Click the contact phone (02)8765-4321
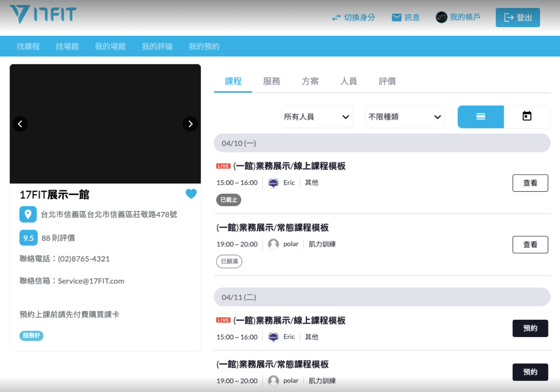The width and height of the screenshot is (560, 392). (84, 259)
